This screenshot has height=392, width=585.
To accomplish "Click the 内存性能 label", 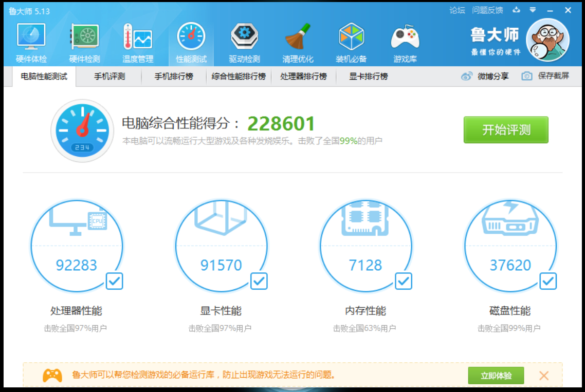I will pos(365,311).
